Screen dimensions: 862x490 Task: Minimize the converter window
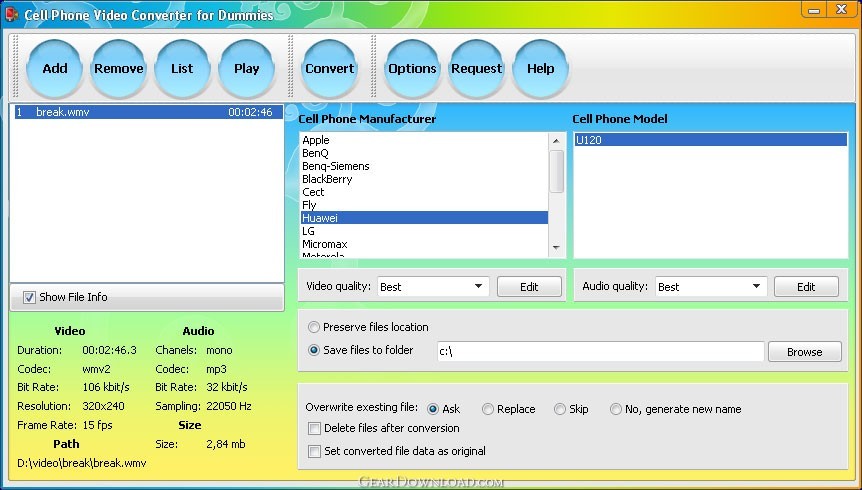tap(815, 10)
